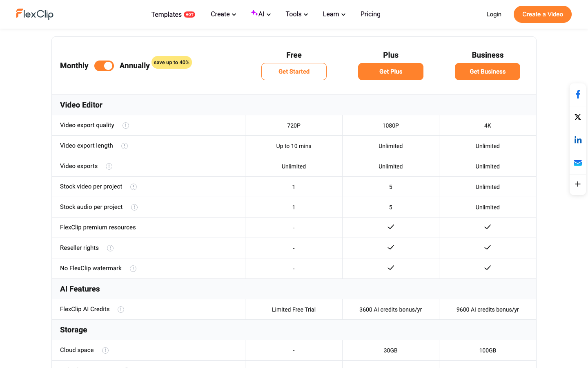Screen dimensions: 588x368
Task: Click the Free plan heading
Action: tap(294, 55)
